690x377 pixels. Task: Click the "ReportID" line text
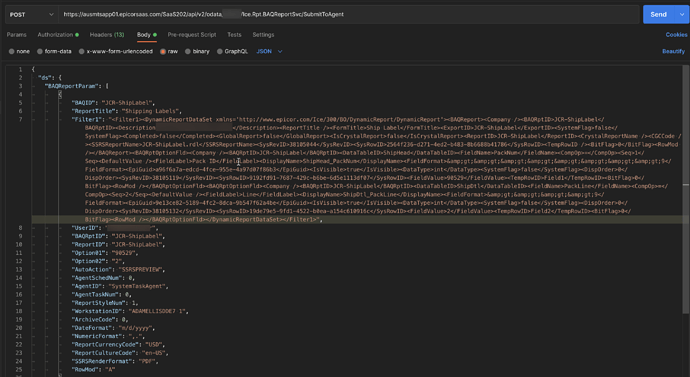tap(118, 245)
